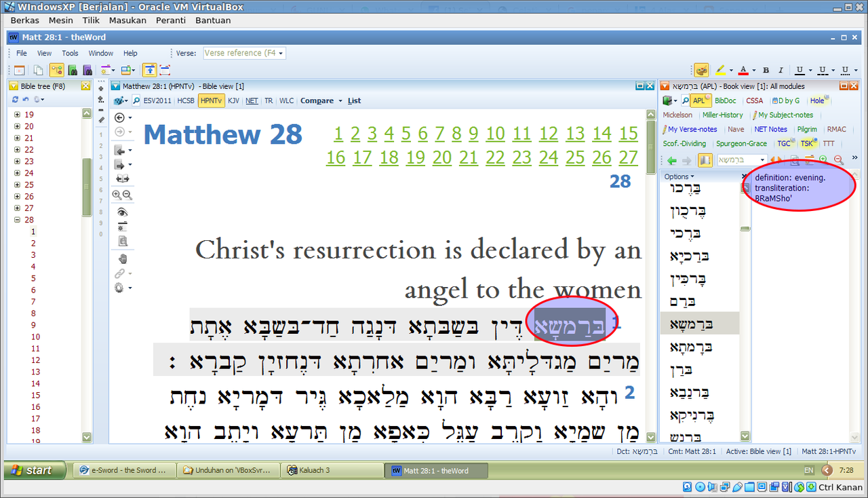Jump to chapter 22 link
868x498 pixels.
tap(495, 158)
